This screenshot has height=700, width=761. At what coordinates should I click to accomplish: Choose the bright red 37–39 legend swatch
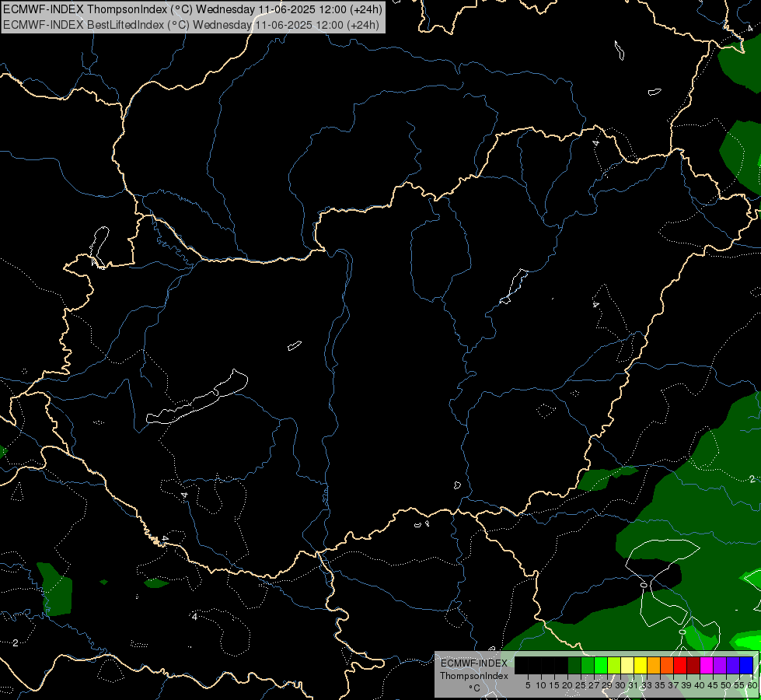680,665
